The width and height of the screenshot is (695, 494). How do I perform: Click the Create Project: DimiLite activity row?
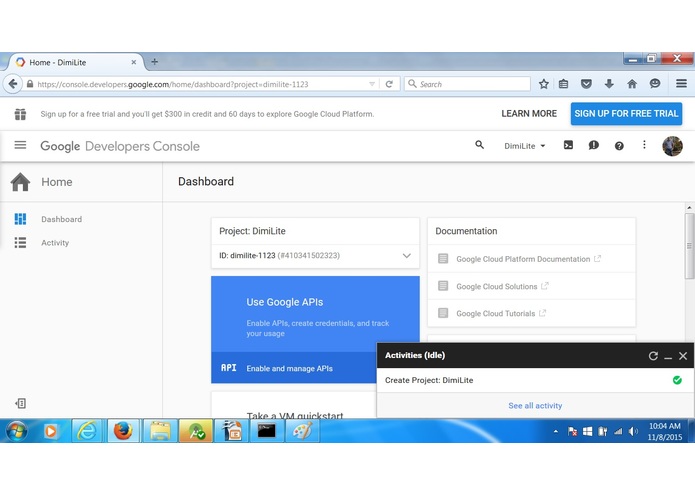tap(535, 380)
